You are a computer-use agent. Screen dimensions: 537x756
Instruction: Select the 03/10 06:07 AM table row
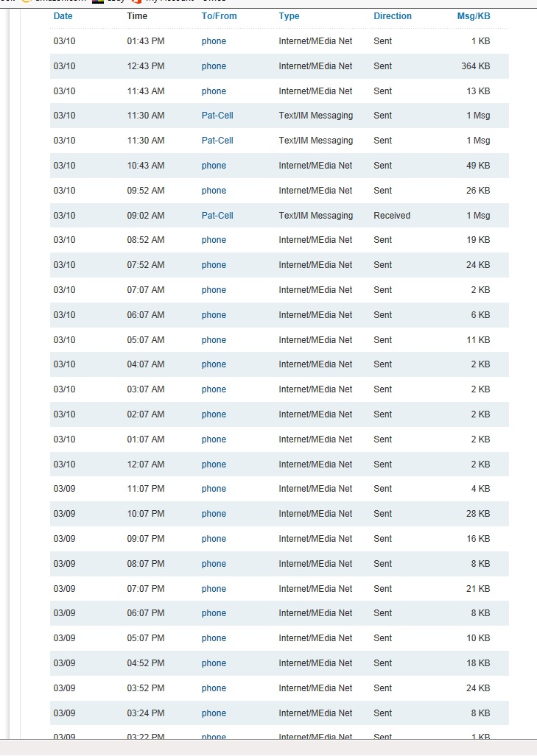click(x=279, y=315)
